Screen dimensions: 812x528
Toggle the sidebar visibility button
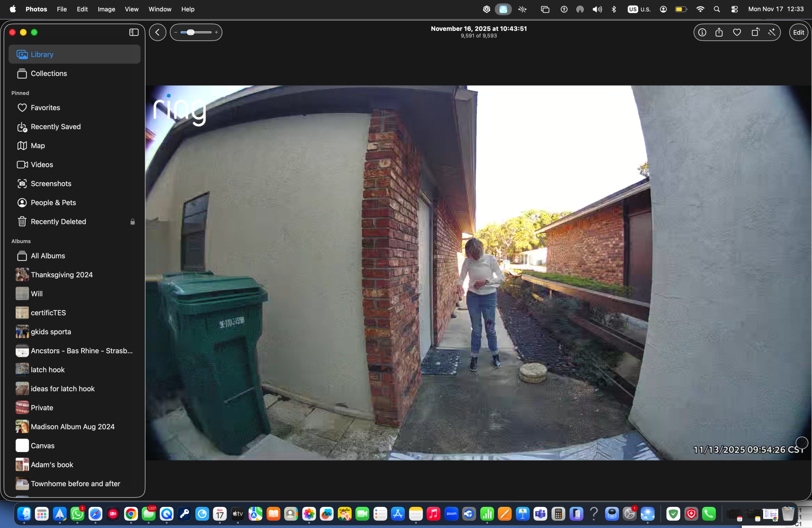coord(134,32)
